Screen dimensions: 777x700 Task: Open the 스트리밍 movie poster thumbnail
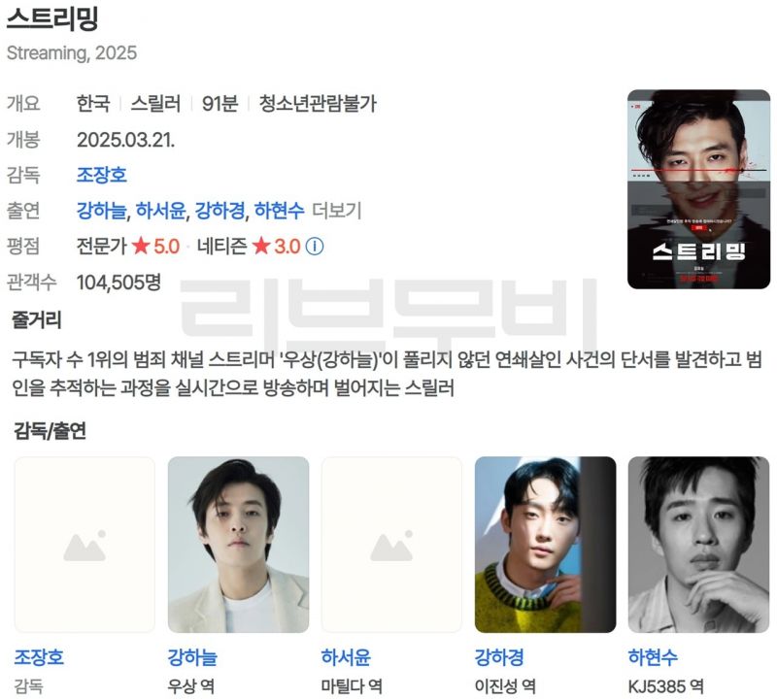698,189
